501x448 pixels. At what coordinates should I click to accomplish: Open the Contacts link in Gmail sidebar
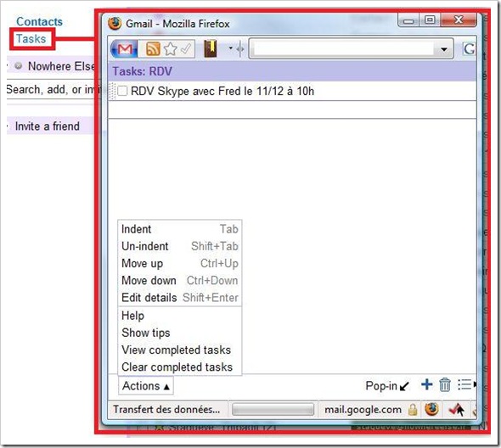pyautogui.click(x=39, y=22)
